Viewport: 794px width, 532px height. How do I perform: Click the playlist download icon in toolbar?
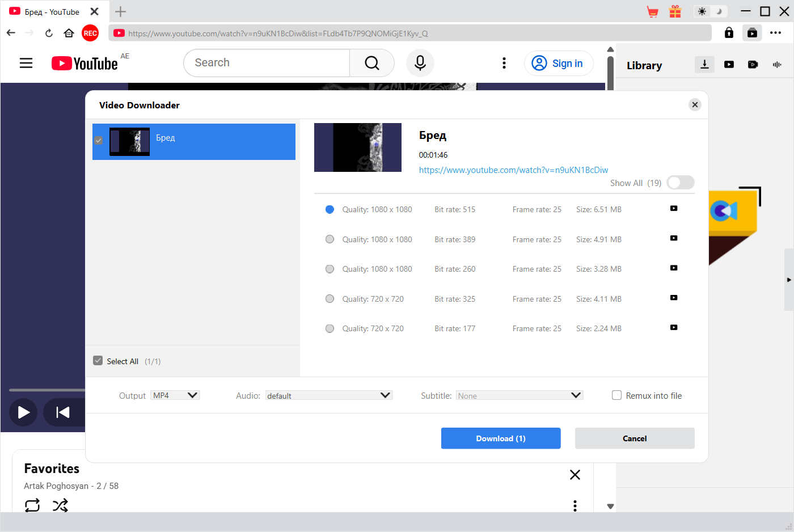pos(752,33)
